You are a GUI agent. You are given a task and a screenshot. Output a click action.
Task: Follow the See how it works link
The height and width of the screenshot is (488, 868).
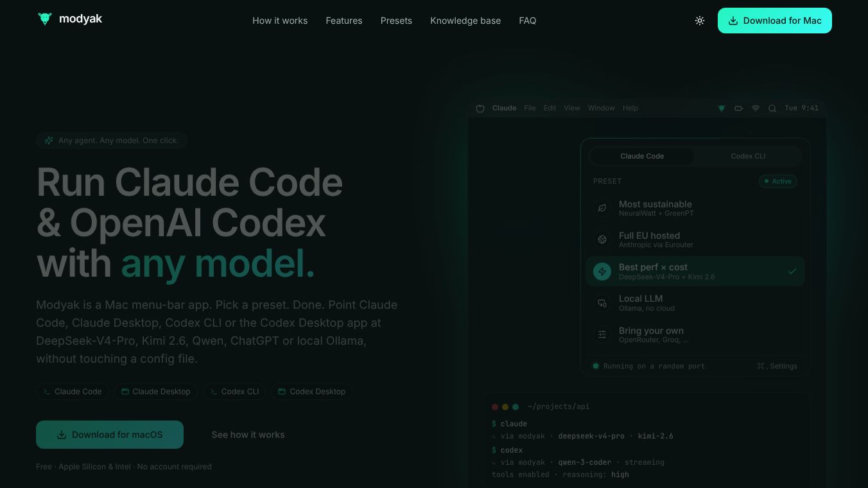(x=248, y=435)
